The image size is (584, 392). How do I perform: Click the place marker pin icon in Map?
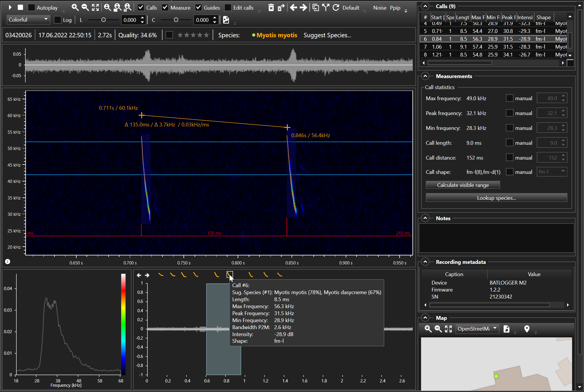pos(527,329)
